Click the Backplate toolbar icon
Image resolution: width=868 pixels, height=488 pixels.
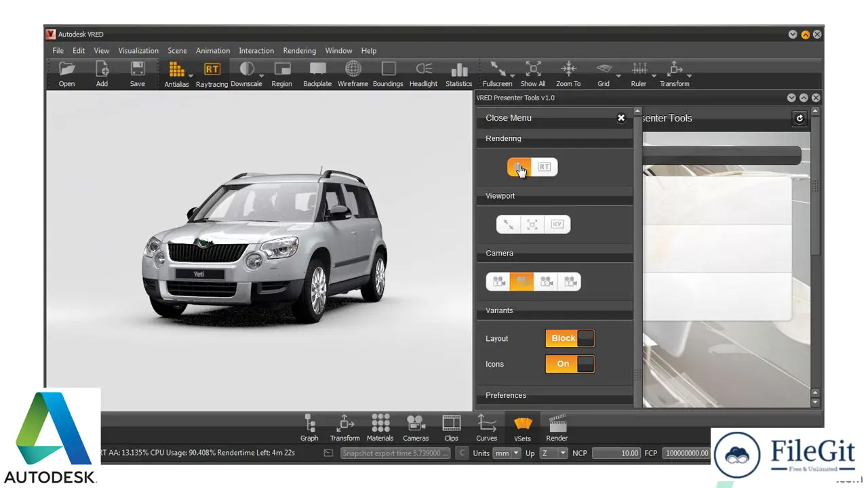point(317,74)
